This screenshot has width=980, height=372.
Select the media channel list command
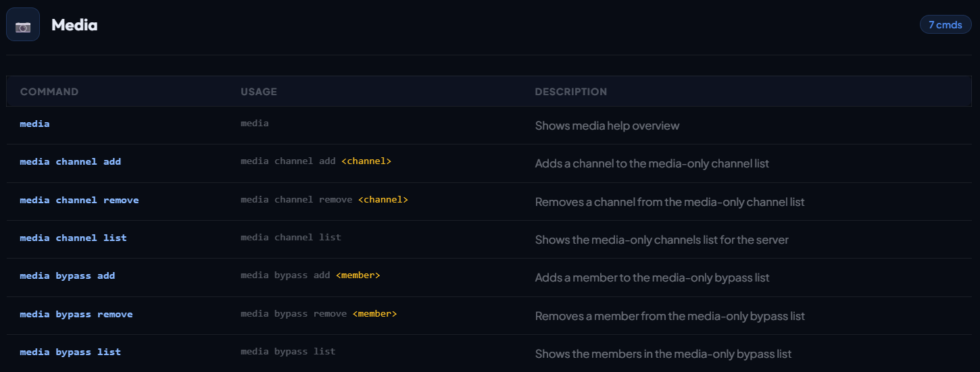coord(73,238)
